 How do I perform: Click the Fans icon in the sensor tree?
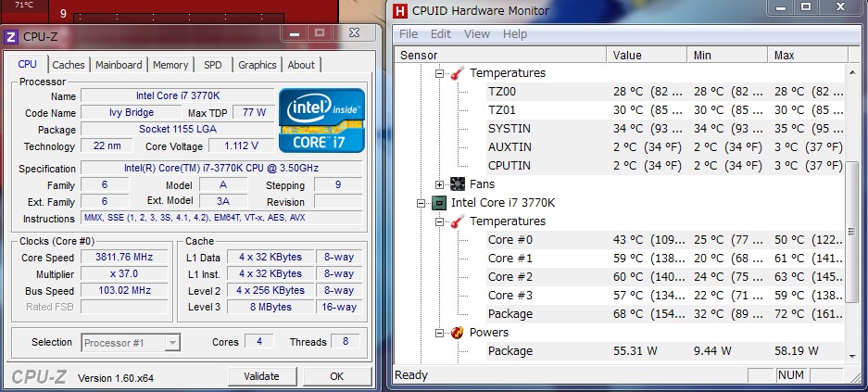click(458, 183)
